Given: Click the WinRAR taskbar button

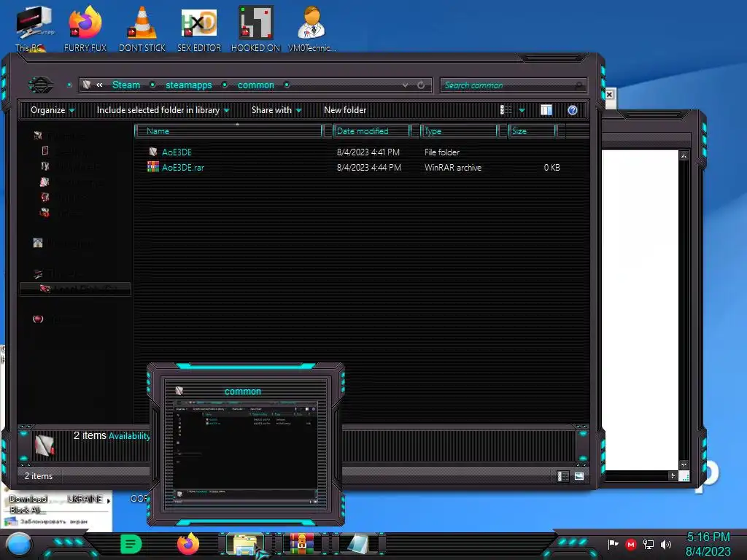Looking at the screenshot, I should [301, 544].
